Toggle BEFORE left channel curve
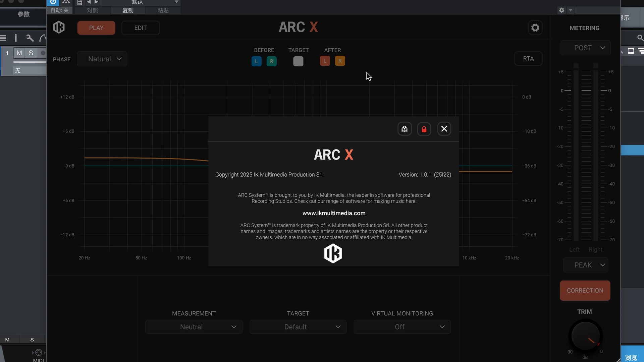The width and height of the screenshot is (644, 362). point(256,61)
